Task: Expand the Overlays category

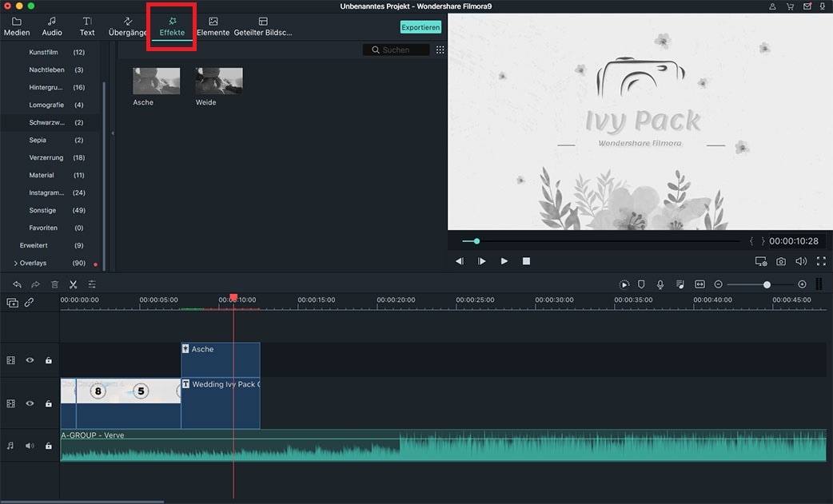Action: 16,263
